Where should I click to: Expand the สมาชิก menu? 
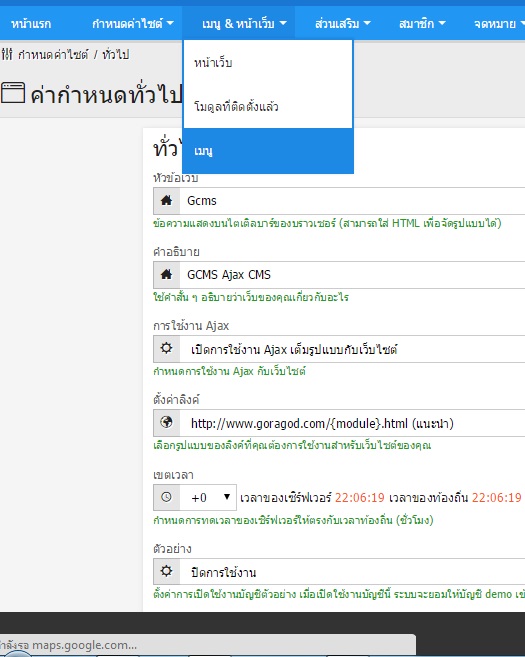click(x=422, y=23)
